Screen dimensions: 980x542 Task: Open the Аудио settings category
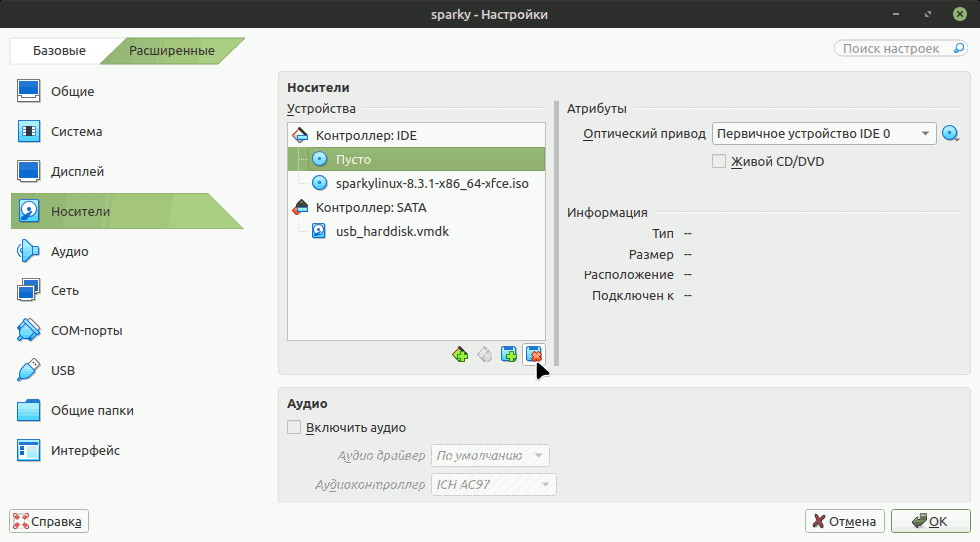(127, 251)
